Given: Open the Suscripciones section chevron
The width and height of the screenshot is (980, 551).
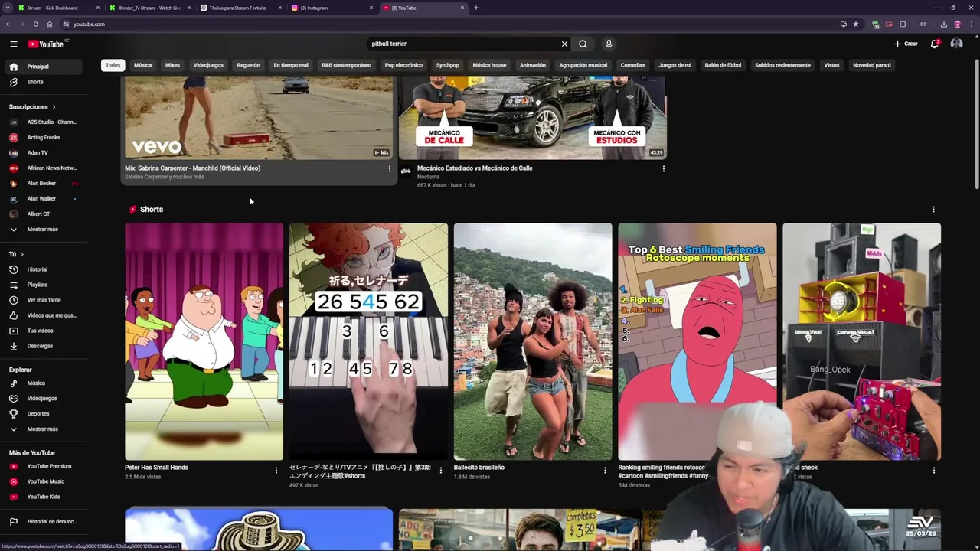Looking at the screenshot, I should [54, 107].
